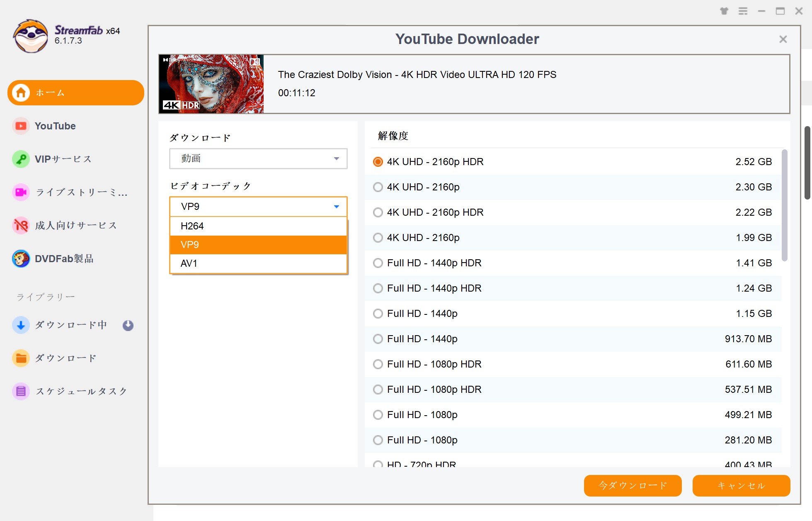Open VIPサービス section

click(x=63, y=159)
